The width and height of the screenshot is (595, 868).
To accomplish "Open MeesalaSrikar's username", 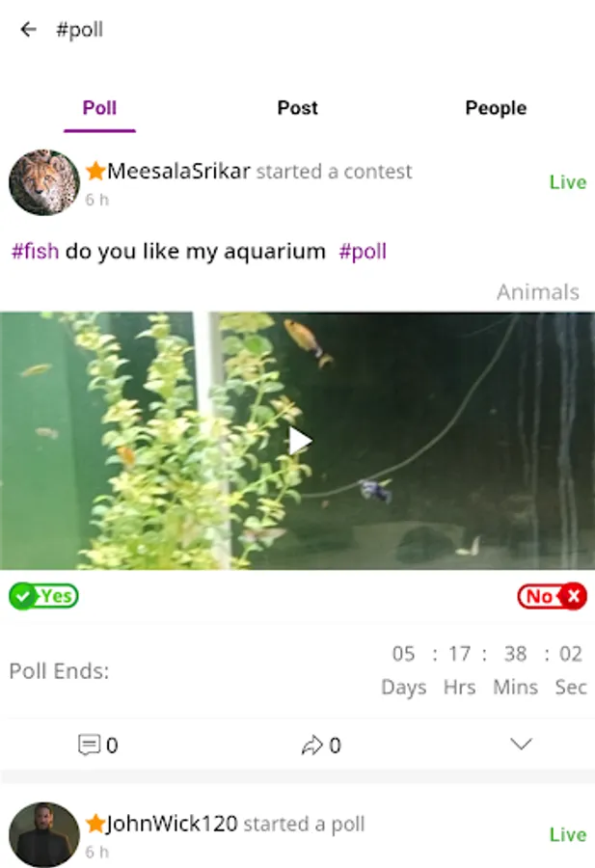I will [178, 171].
